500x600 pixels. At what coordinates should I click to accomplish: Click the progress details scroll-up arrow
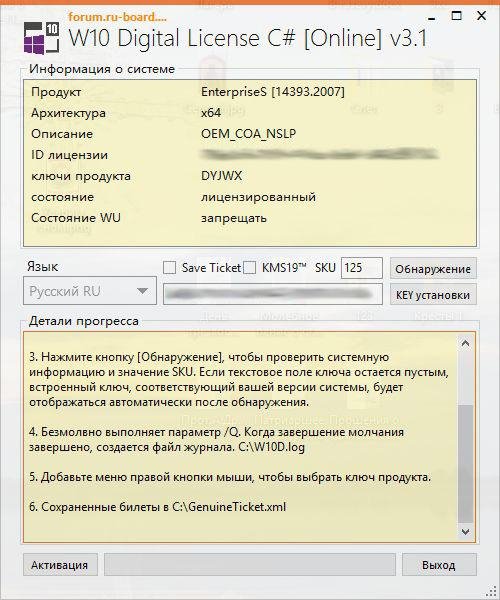click(465, 343)
